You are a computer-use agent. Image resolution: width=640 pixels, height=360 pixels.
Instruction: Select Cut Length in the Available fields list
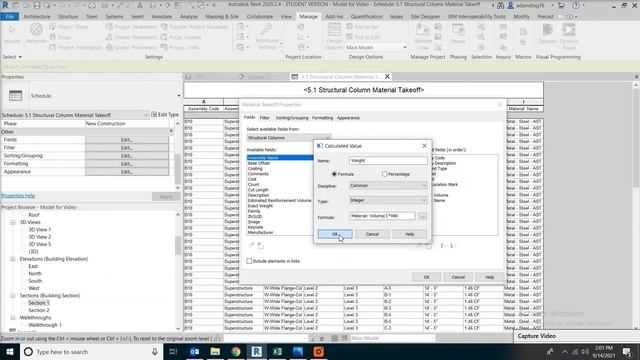click(258, 190)
